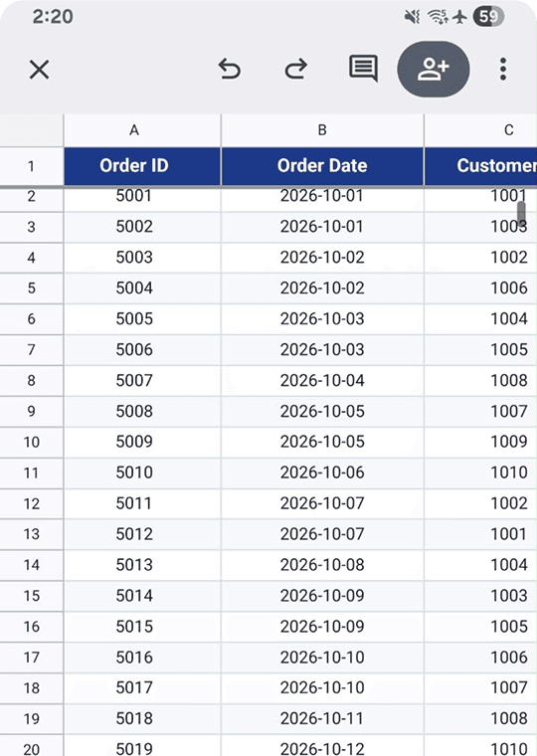Redo the last action
The image size is (537, 756).
296,69
